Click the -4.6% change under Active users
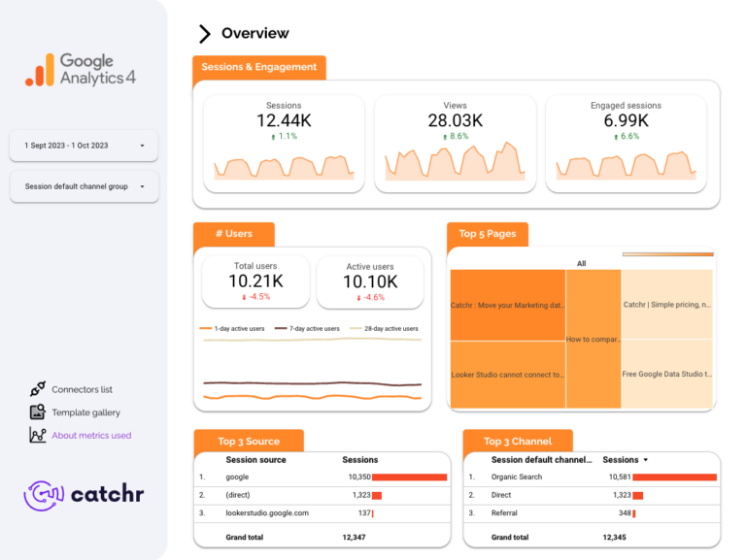This screenshot has height=560, width=746. tap(374, 298)
